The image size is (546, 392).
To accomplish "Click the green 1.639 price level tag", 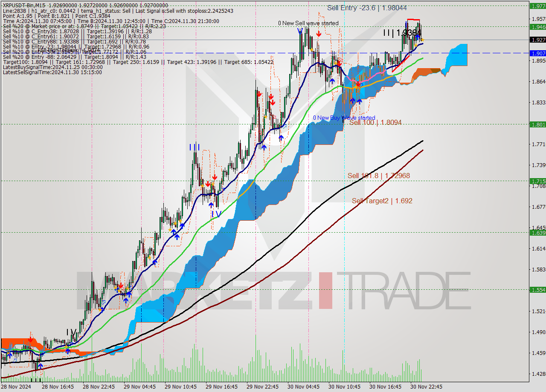I will point(537,233).
